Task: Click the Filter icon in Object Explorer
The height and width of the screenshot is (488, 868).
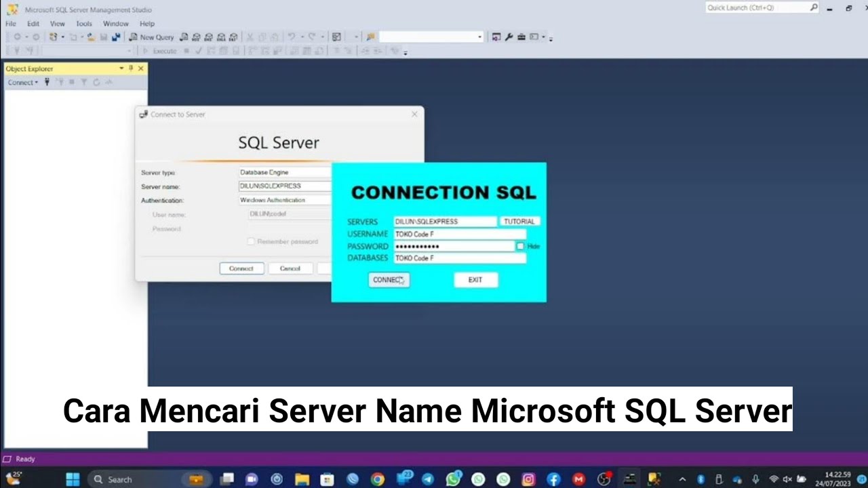Action: (x=84, y=83)
